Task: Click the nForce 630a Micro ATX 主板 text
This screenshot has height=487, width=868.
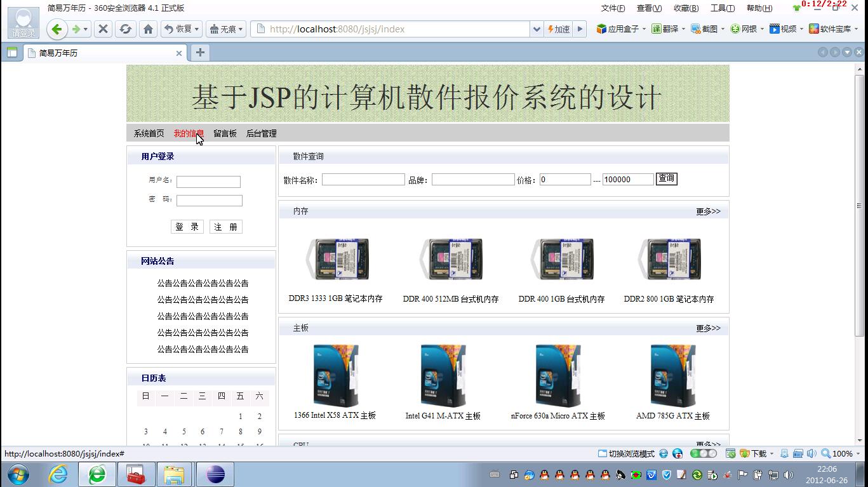Action: pyautogui.click(x=558, y=416)
